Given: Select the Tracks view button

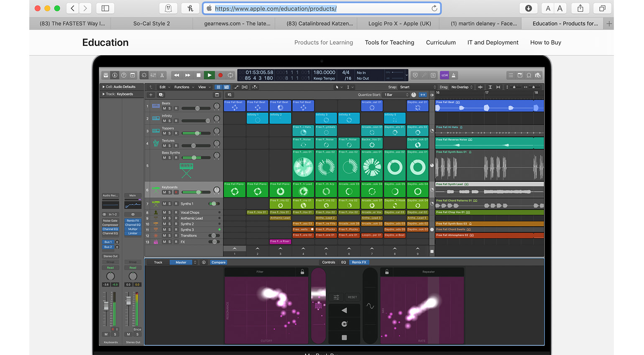Looking at the screenshot, I should [226, 87].
